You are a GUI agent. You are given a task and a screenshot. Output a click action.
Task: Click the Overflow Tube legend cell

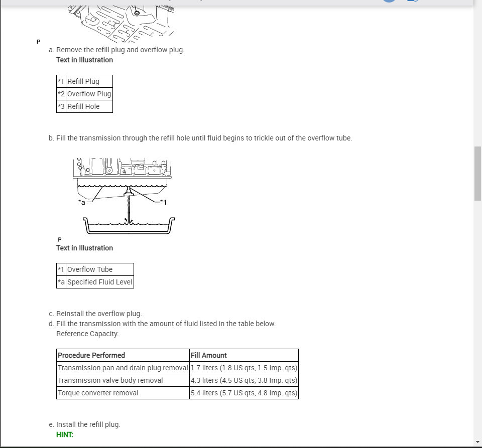tap(99, 269)
